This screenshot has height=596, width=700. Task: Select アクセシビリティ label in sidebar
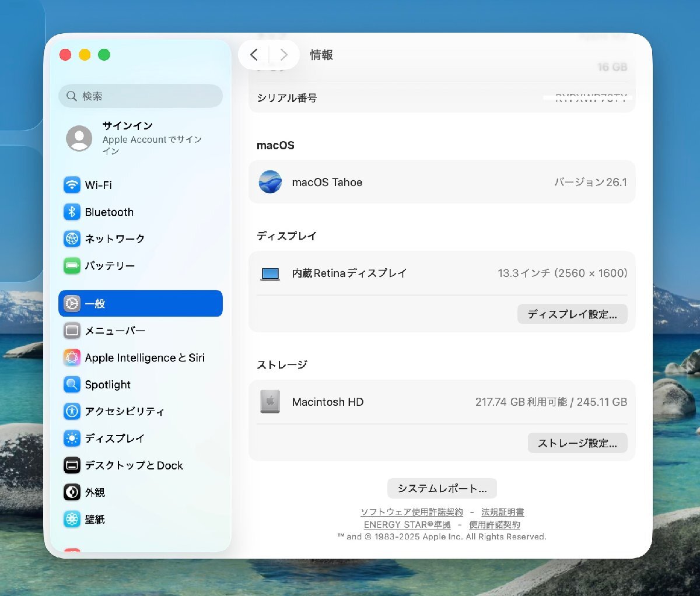point(125,412)
